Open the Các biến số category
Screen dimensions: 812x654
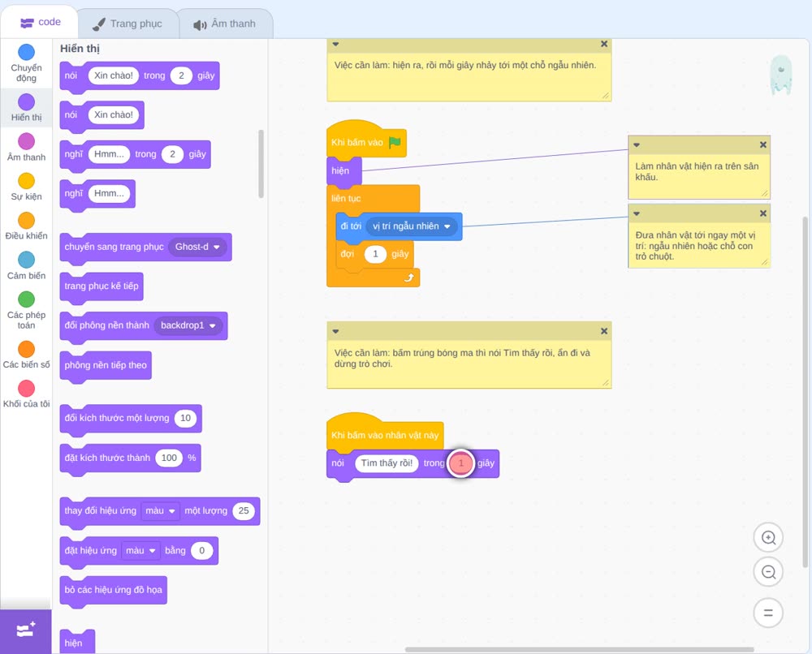(x=26, y=355)
